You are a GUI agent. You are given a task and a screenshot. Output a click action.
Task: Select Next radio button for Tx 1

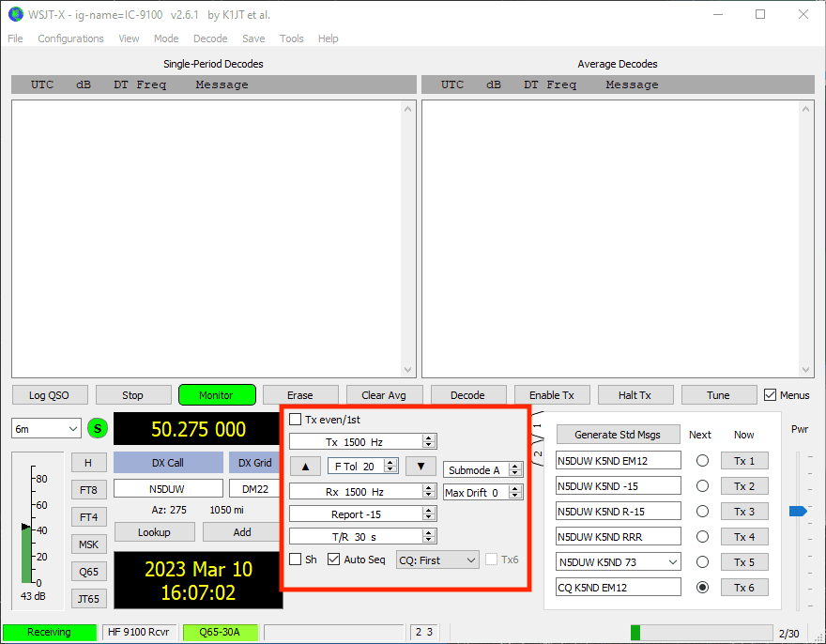pos(701,461)
